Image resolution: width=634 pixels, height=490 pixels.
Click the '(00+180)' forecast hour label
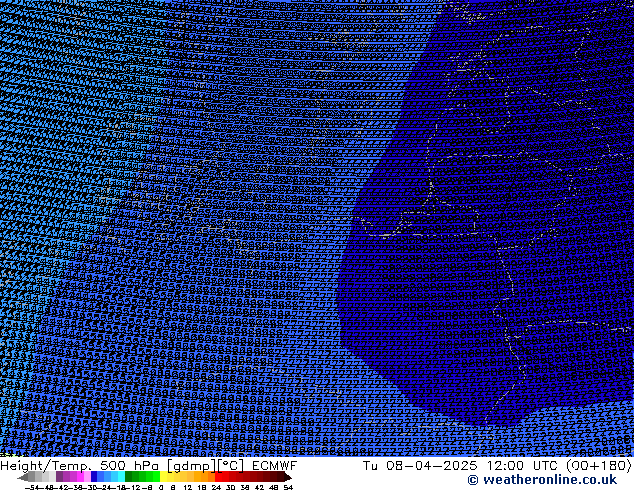coord(598,466)
